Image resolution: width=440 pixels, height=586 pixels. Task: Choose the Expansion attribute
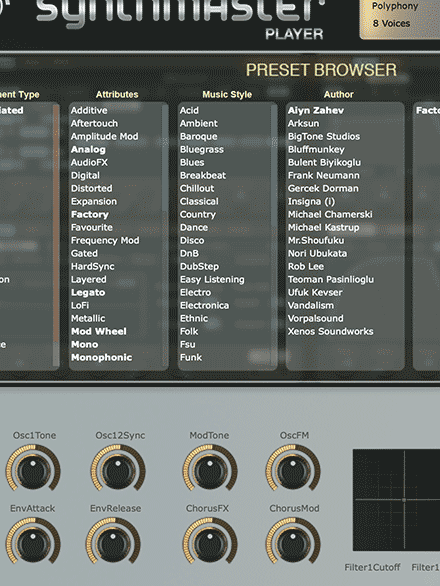[x=94, y=201]
